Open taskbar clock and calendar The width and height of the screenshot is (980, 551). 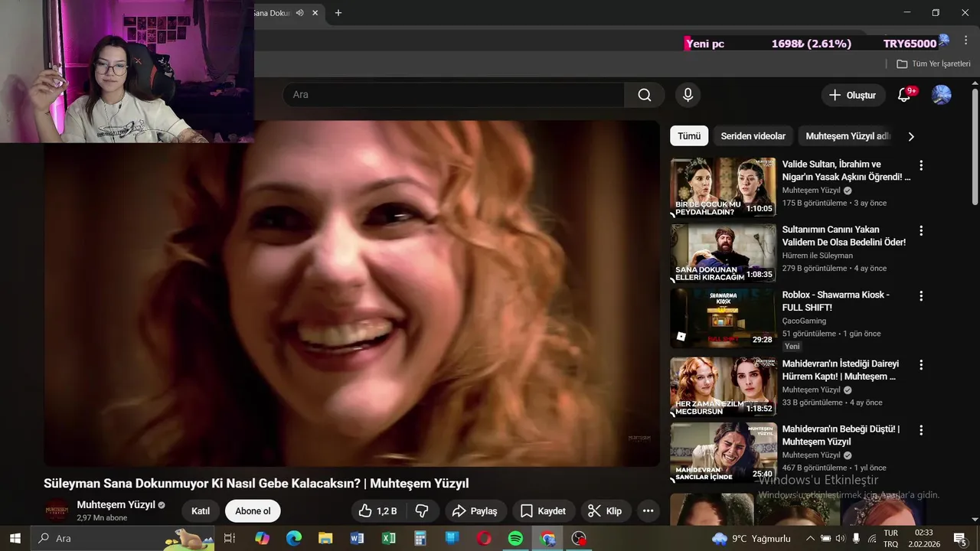pos(924,539)
